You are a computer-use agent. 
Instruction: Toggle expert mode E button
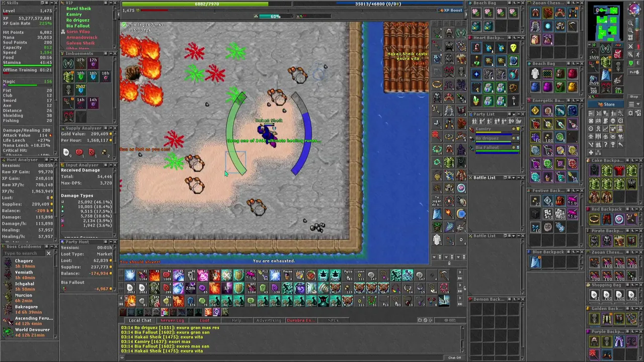pyautogui.click(x=637, y=63)
